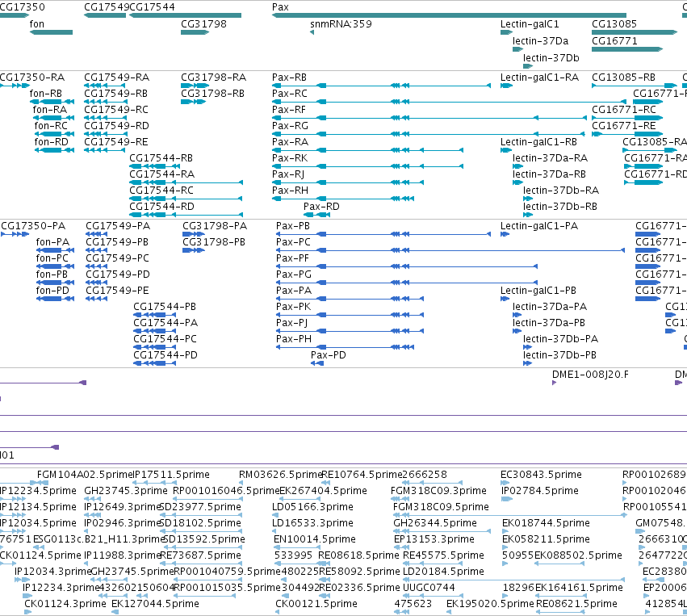Click EST EK164161.5prime label
The image size is (687, 616).
click(579, 588)
